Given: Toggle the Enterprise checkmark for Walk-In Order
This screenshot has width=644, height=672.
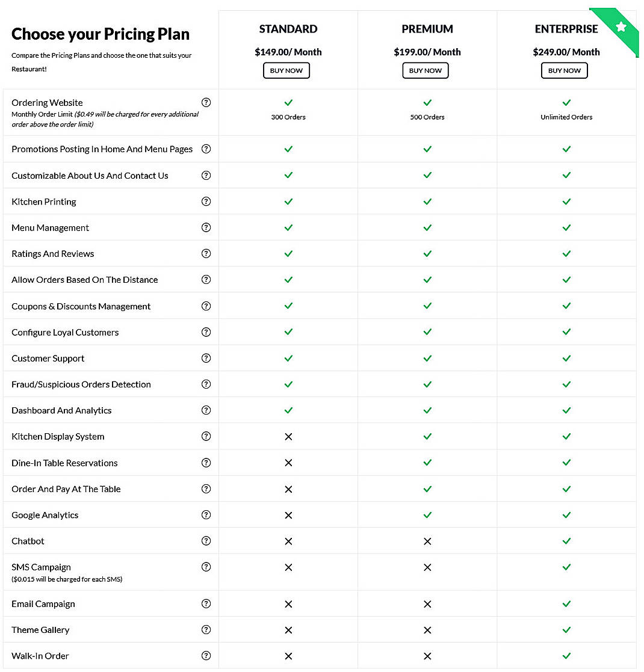Looking at the screenshot, I should [x=566, y=656].
